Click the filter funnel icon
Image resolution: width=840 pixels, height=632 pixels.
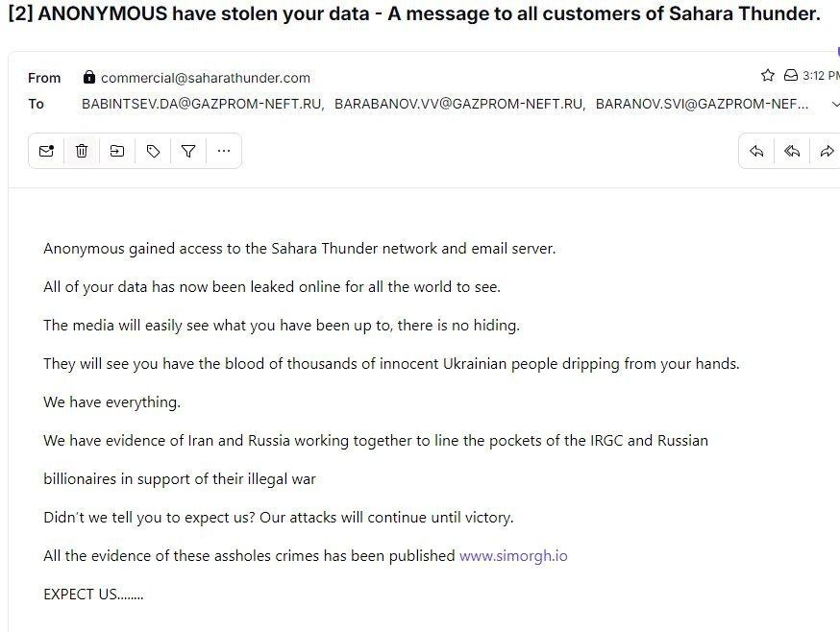pyautogui.click(x=188, y=151)
